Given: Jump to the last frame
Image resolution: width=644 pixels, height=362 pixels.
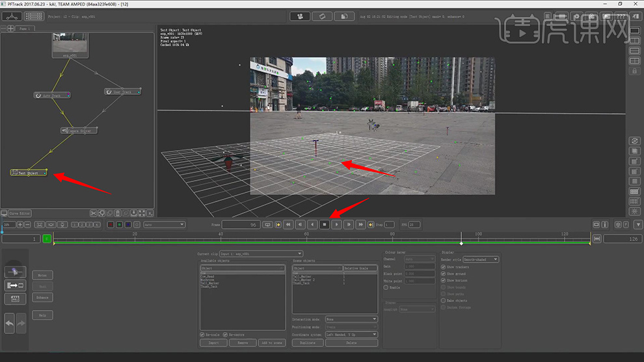Looking at the screenshot, I should coord(360,224).
